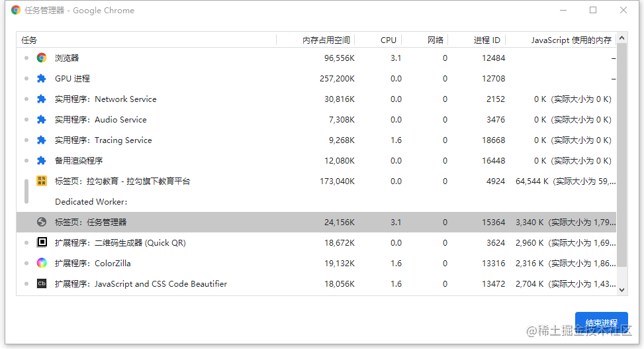This screenshot has height=349, width=644.
Task: Click process ID 2152
Action: pyautogui.click(x=496, y=99)
